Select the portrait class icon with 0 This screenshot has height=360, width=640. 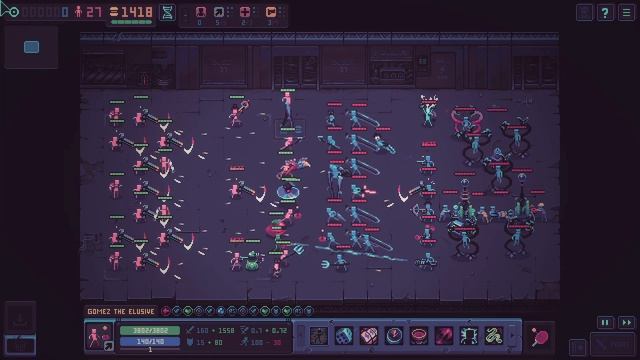[x=200, y=12]
